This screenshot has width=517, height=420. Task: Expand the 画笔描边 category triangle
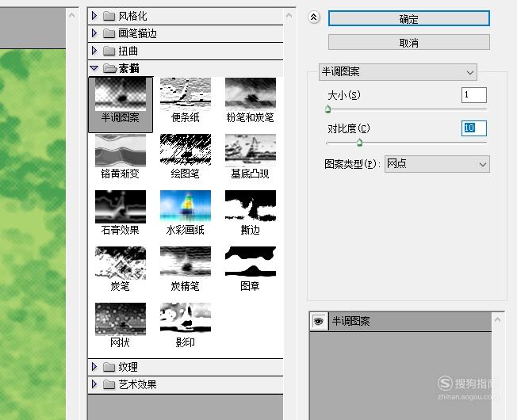(94, 33)
